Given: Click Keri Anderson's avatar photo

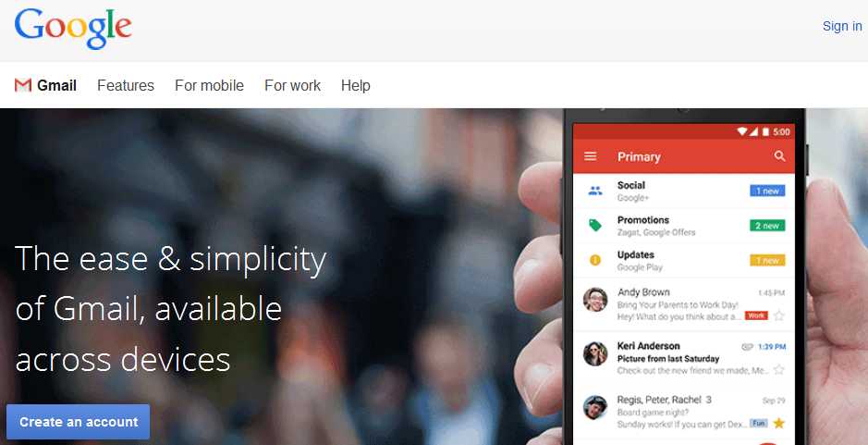Looking at the screenshot, I should (x=595, y=353).
